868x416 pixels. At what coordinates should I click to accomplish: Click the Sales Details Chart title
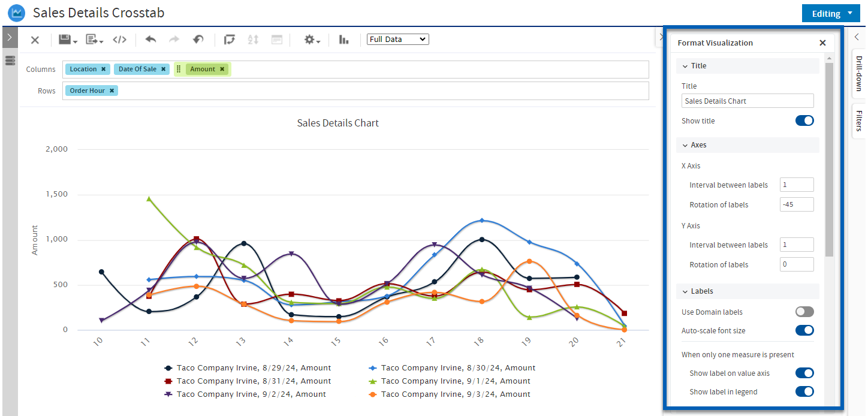pos(338,123)
